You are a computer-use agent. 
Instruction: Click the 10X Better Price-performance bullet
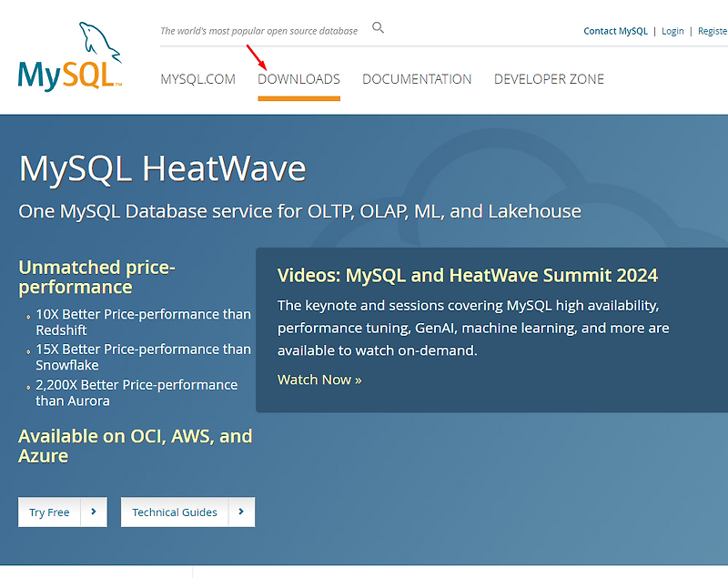click(x=144, y=321)
